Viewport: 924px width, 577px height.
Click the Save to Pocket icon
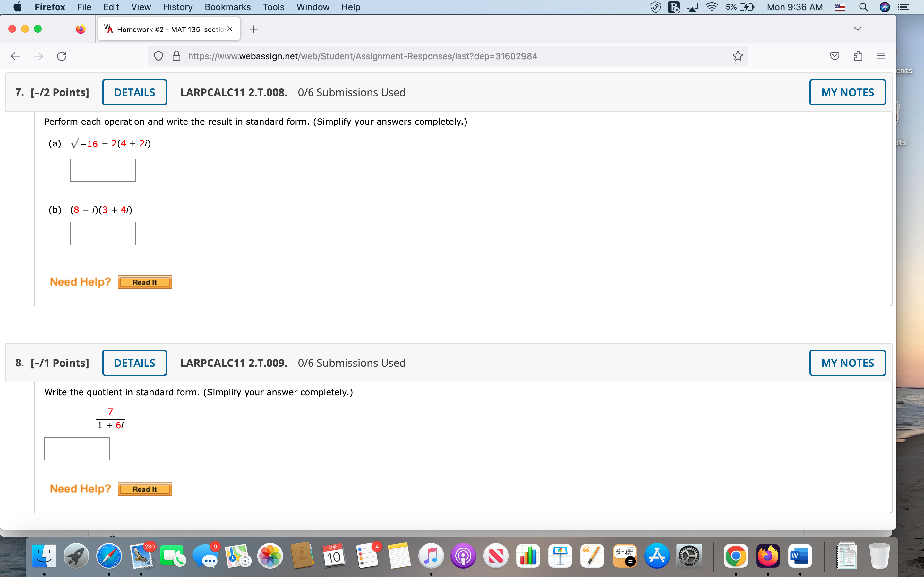pos(835,56)
